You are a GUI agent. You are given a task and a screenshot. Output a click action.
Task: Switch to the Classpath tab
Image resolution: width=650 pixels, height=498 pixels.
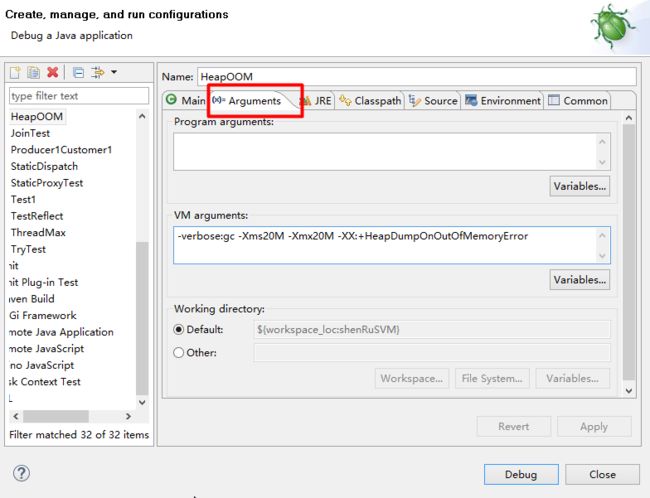coord(370,101)
